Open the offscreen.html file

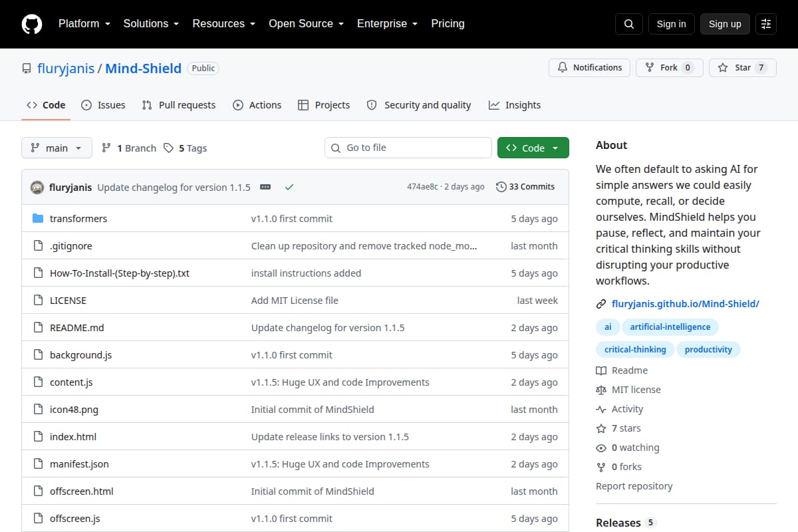point(82,491)
